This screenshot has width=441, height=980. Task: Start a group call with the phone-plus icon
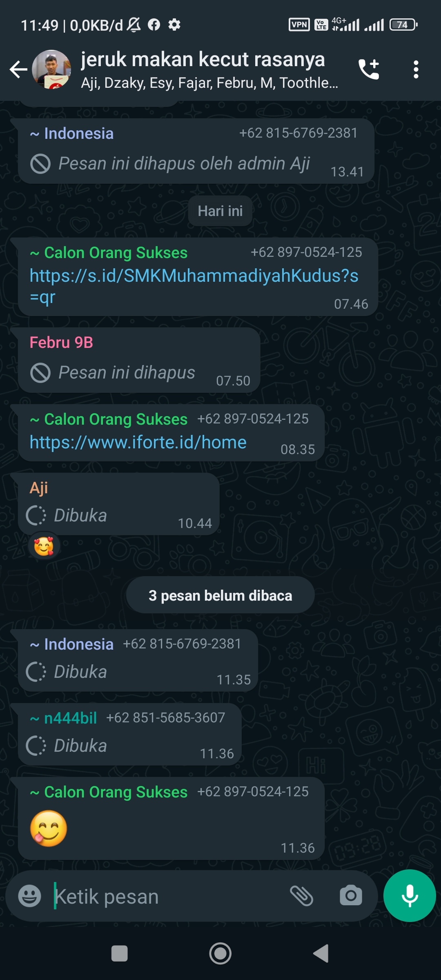[x=369, y=69]
